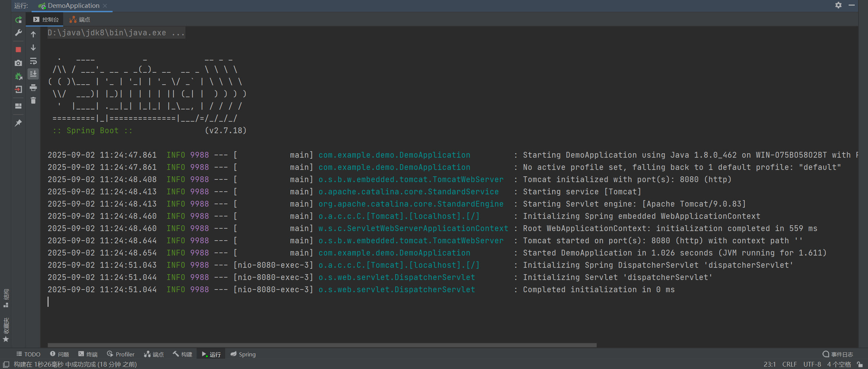Click the debugger attach bug icon
The image size is (868, 369).
18,76
